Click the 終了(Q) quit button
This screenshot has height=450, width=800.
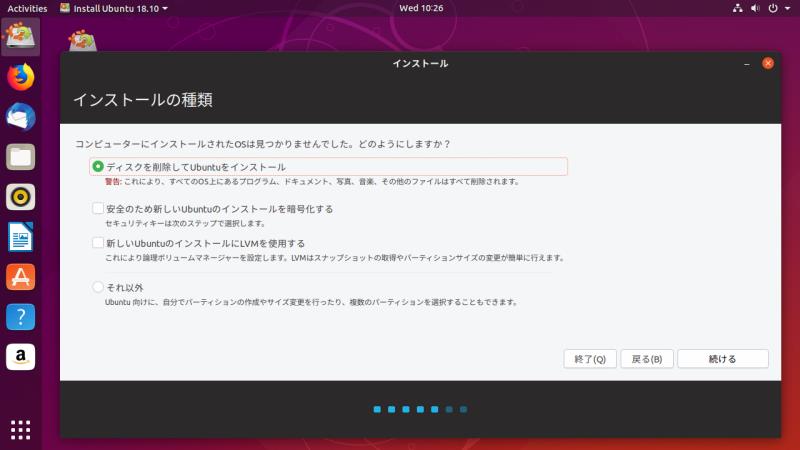(590, 359)
